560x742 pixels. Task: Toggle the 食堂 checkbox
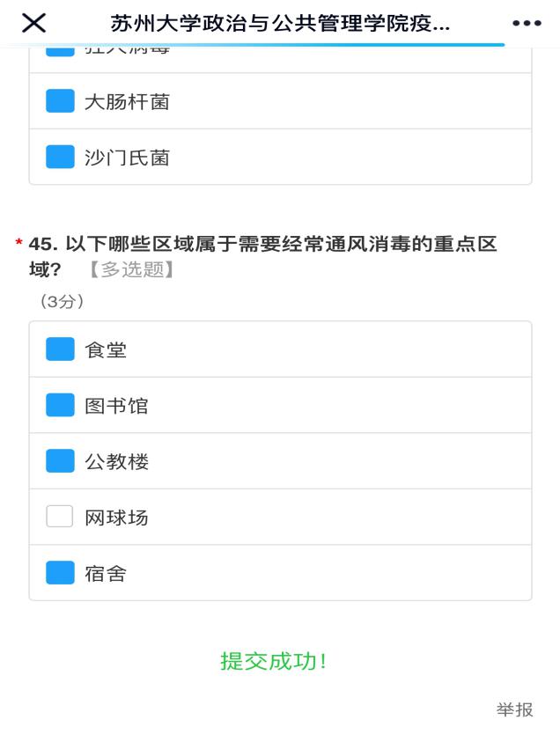click(60, 349)
